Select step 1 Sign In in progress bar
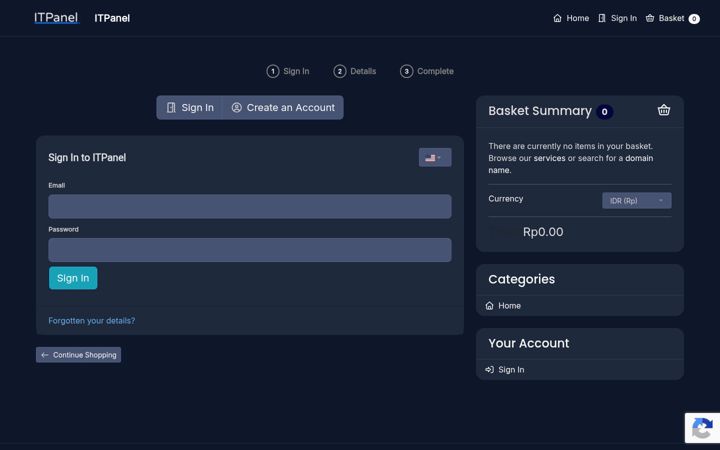Screen dimensions: 720x450 coord(288,71)
